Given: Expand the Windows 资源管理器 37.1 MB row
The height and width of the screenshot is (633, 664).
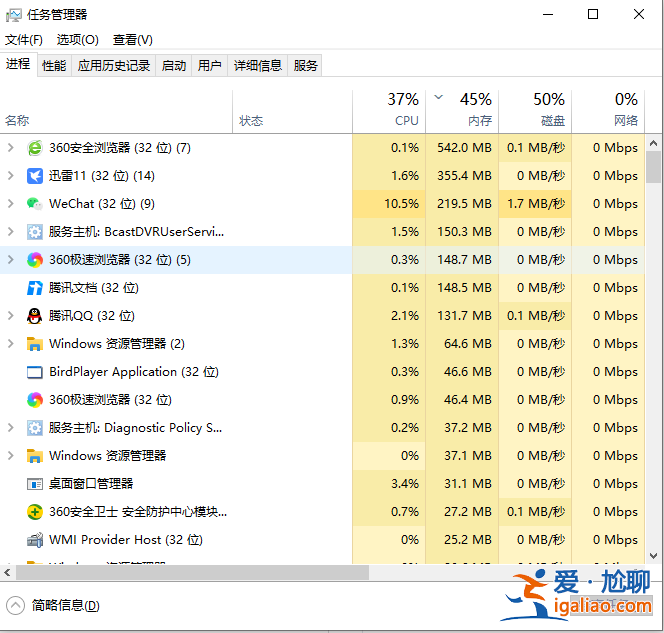Looking at the screenshot, I should pyautogui.click(x=11, y=456).
